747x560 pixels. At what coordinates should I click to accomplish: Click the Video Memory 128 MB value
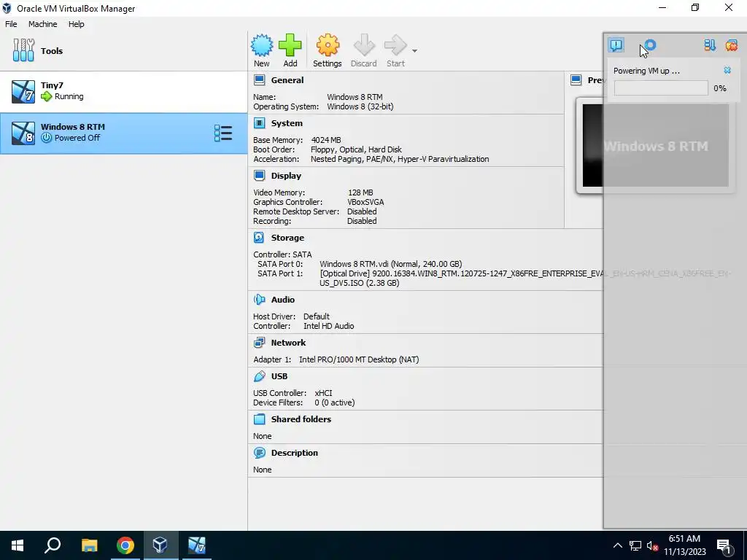pos(360,192)
